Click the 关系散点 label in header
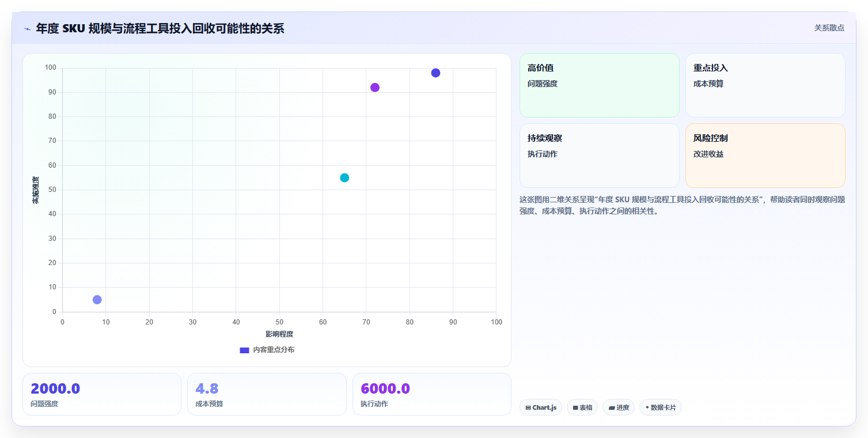The image size is (868, 438). [x=829, y=28]
